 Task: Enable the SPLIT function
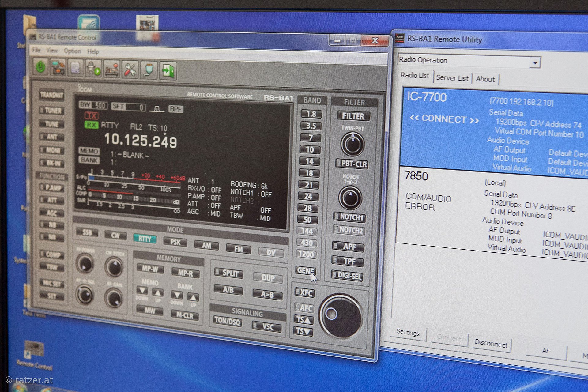point(229,273)
